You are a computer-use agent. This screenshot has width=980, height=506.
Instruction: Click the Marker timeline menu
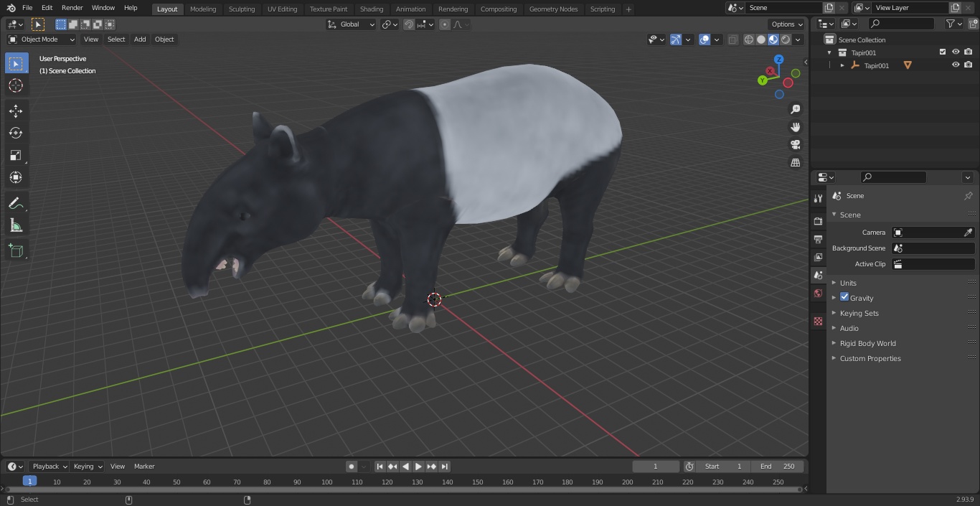pyautogui.click(x=144, y=467)
